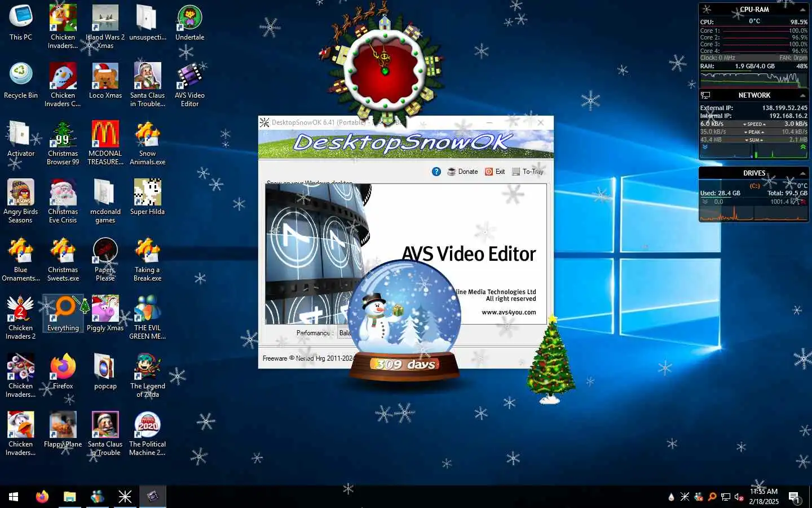Open Loco Xmas game icon

click(x=105, y=81)
